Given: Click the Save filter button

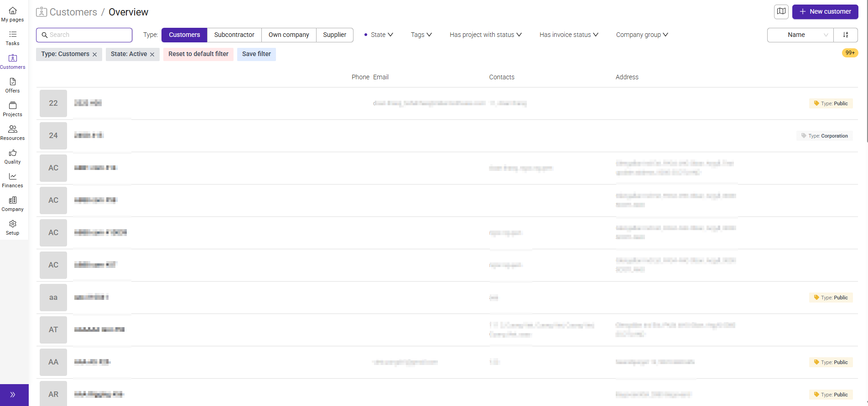Looking at the screenshot, I should pos(256,54).
